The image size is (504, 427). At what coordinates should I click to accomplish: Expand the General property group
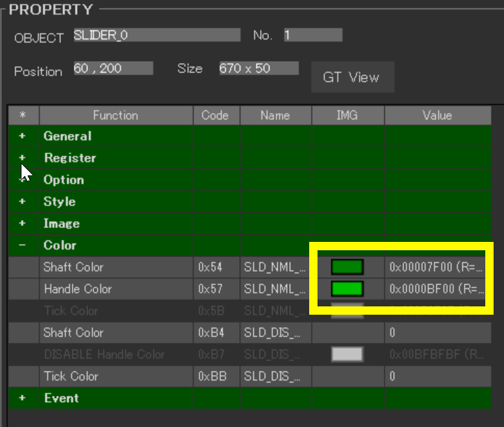[x=23, y=137]
